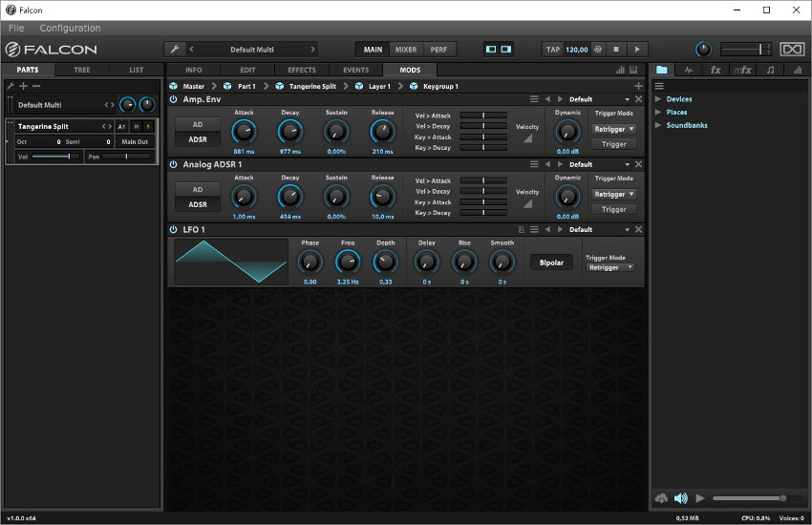Click the Bipolar button in LFO 1
The image size is (812, 525).
[551, 262]
